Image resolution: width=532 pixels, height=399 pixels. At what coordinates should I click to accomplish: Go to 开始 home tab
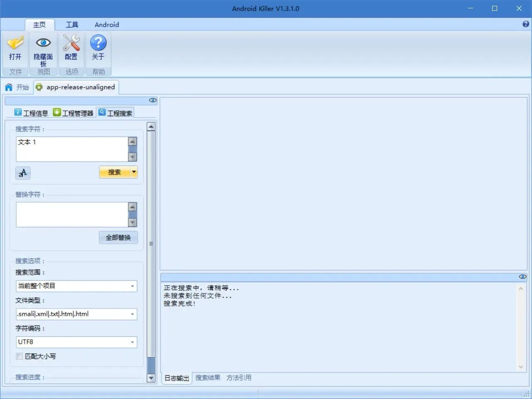click(17, 87)
